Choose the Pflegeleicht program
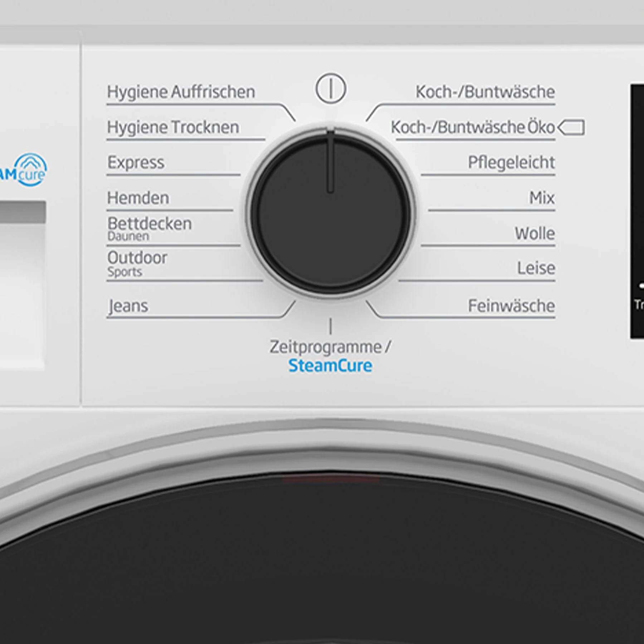 point(511,163)
